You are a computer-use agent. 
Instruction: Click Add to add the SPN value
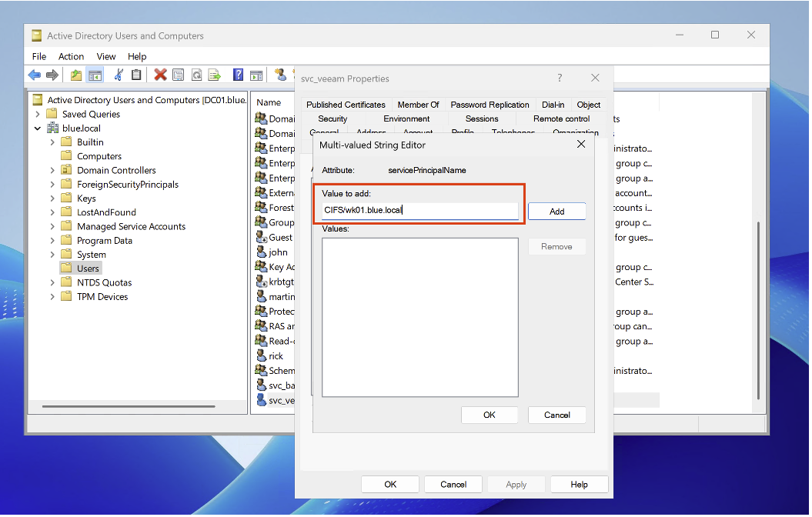click(556, 212)
